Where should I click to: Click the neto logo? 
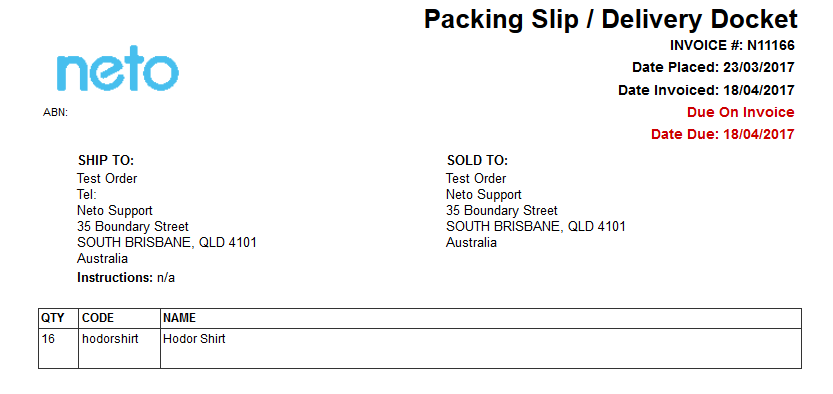[x=117, y=69]
